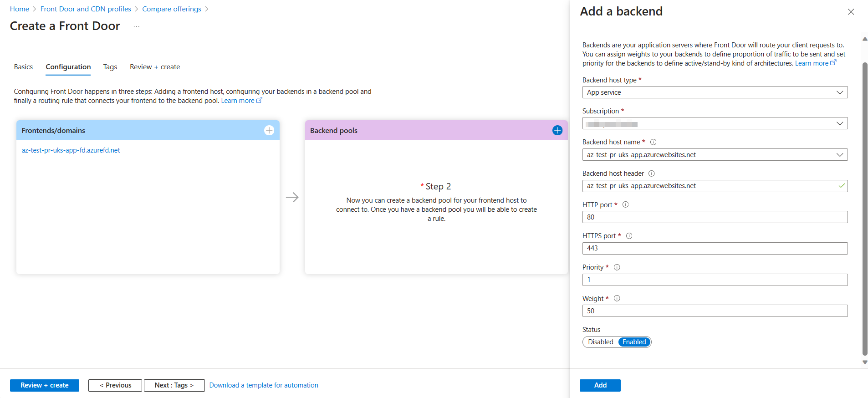868x398 pixels.
Task: Focus the HTTP port field showing 80
Action: pyautogui.click(x=715, y=217)
